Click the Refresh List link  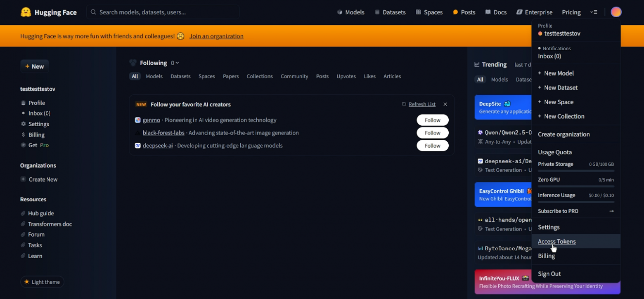422,104
